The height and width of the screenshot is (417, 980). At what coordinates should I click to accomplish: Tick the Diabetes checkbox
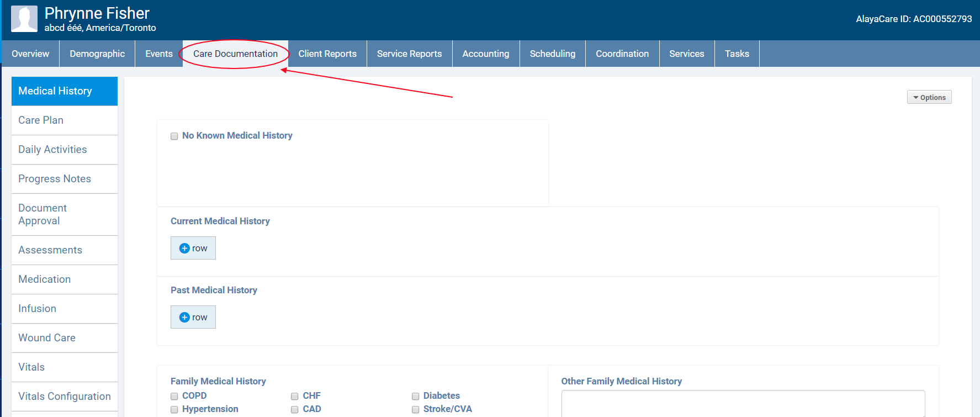[x=415, y=397]
